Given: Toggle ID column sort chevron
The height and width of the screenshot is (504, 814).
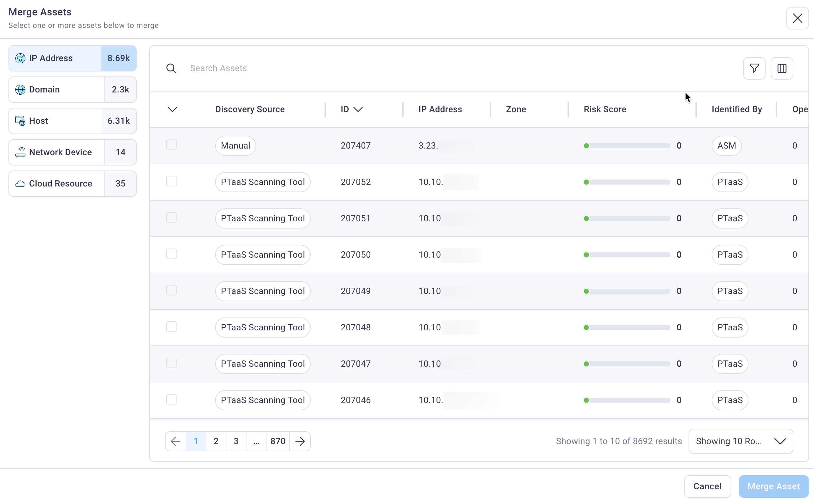Looking at the screenshot, I should [358, 109].
